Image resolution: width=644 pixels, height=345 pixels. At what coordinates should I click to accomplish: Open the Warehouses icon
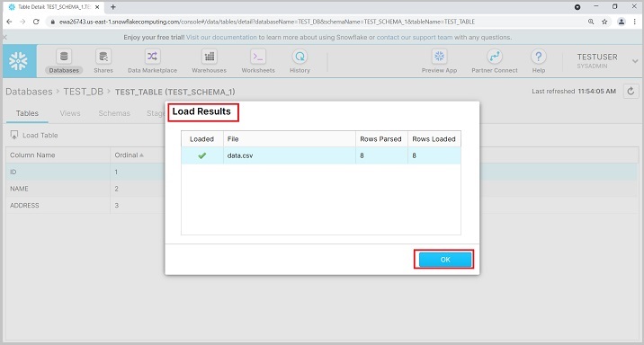(x=210, y=57)
